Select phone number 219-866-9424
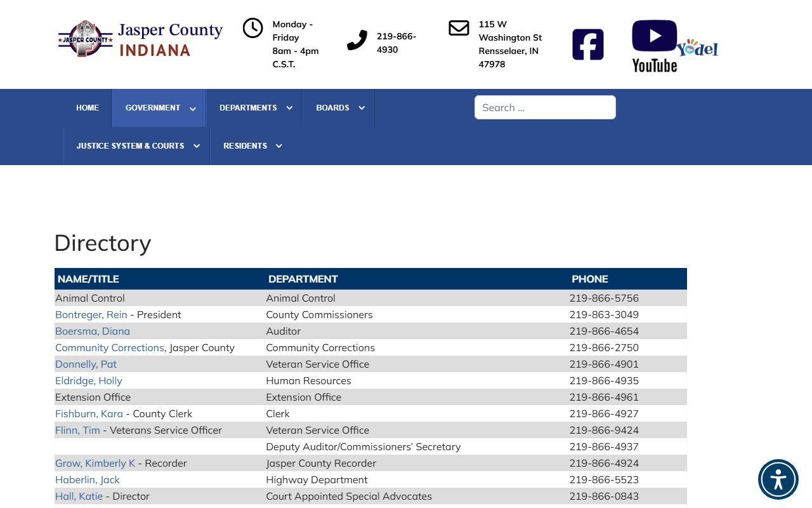Screen dimensions: 812x508 604,431
